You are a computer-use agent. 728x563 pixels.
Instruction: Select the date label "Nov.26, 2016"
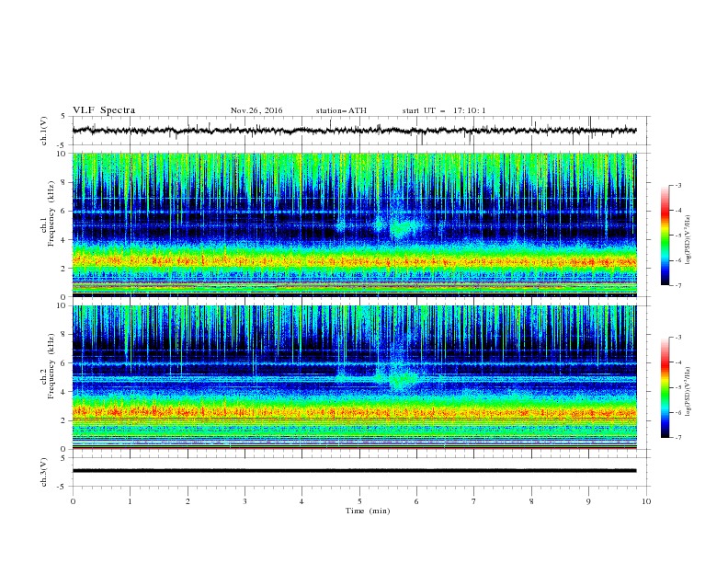[256, 110]
